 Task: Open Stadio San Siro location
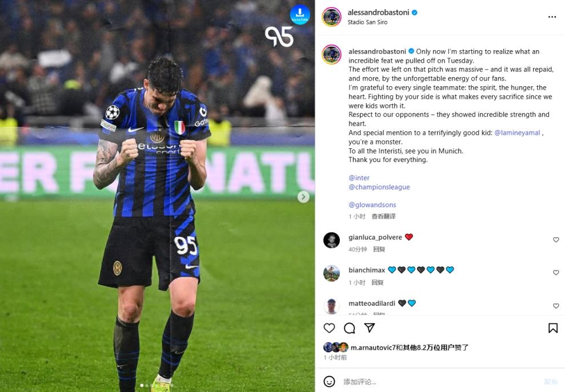tap(367, 22)
